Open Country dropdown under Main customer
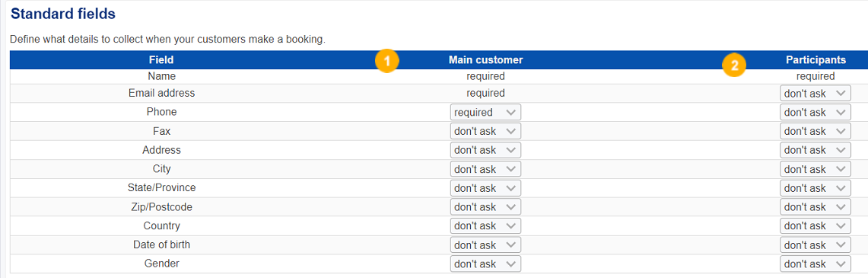868x278 pixels. (x=485, y=226)
